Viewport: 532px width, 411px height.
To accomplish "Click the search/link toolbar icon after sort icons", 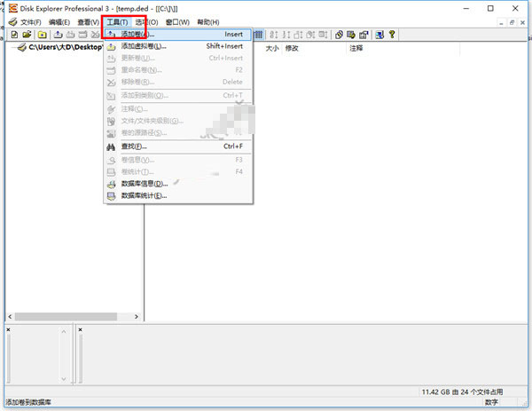I will (339, 35).
